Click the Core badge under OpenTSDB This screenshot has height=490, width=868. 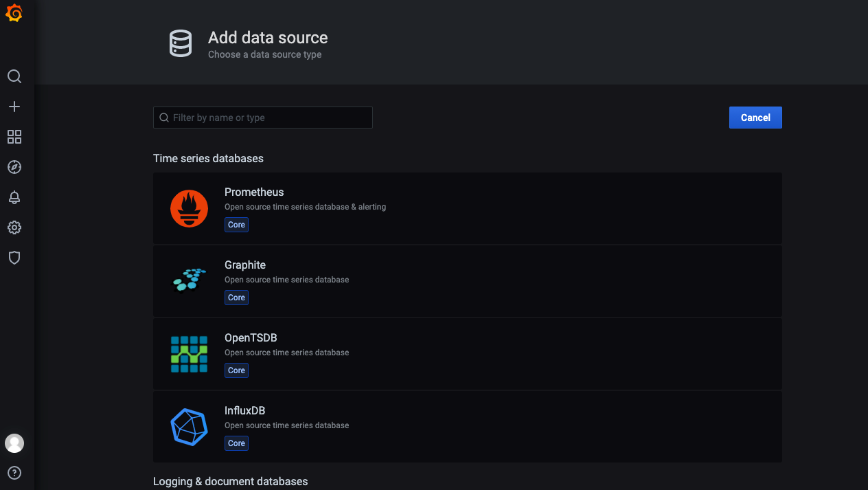tap(236, 370)
